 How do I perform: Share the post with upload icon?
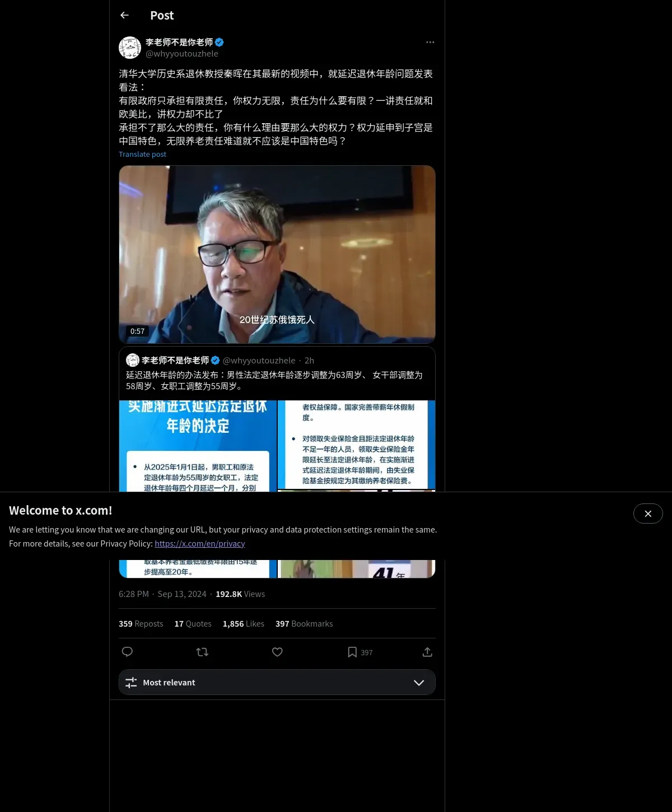(427, 652)
